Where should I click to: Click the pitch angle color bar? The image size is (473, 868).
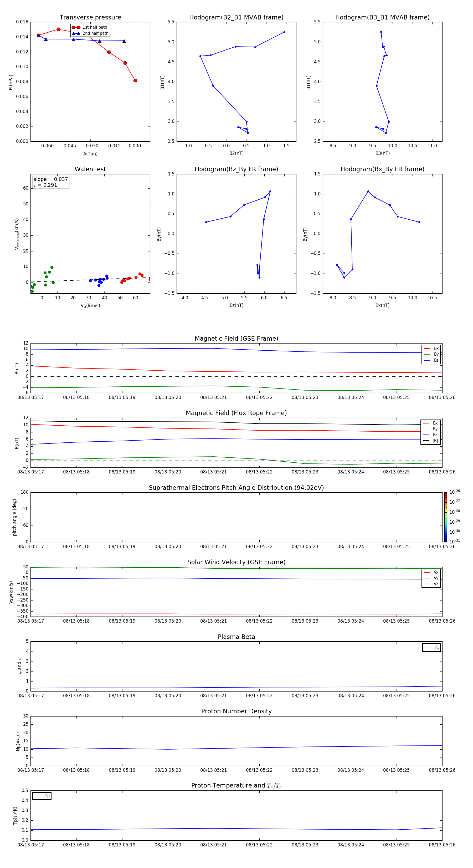(x=446, y=517)
